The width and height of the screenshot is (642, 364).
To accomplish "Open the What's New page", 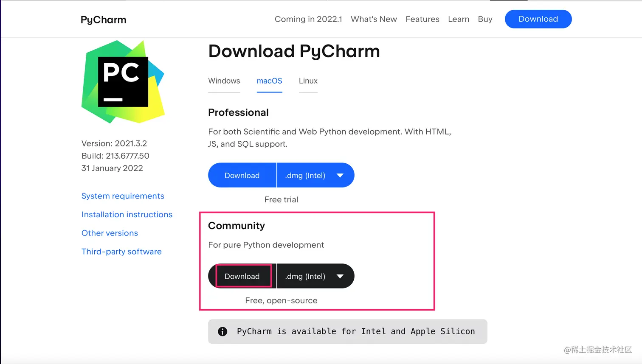I will click(x=374, y=19).
